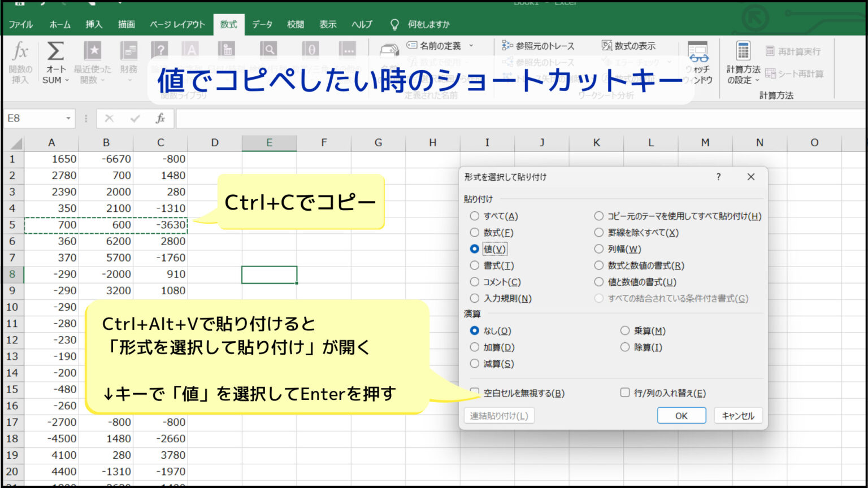Image resolution: width=868 pixels, height=488 pixels.
Task: Select the 値(V) paste option
Action: [x=475, y=249]
